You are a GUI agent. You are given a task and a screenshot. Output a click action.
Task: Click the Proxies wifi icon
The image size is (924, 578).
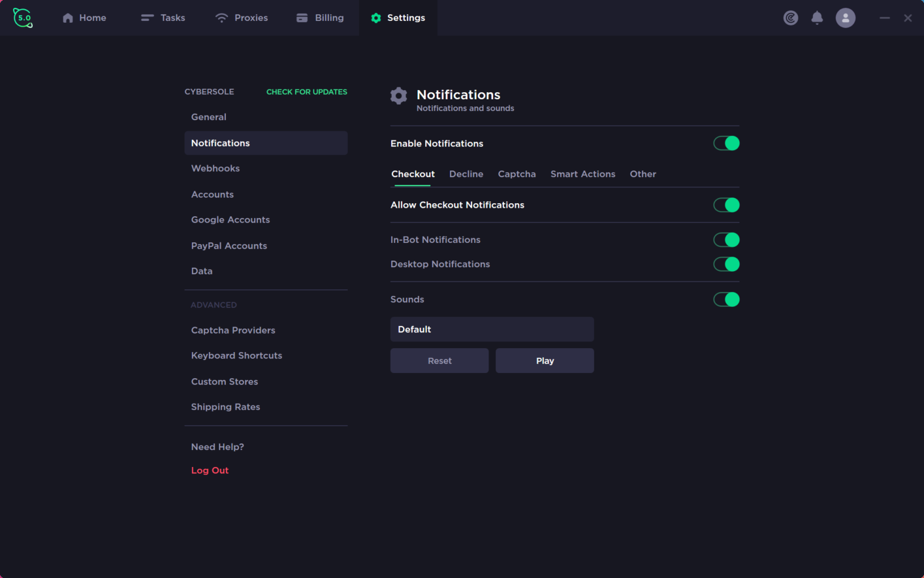222,18
